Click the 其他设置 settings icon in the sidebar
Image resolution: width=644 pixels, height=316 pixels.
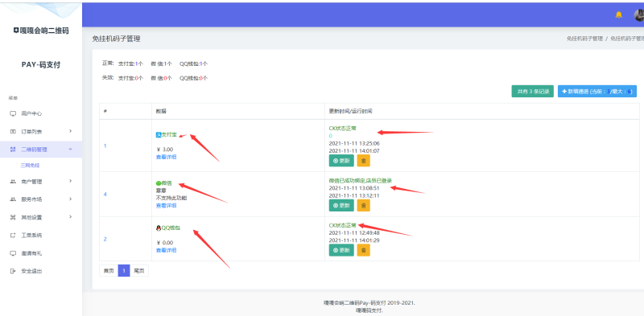13,217
